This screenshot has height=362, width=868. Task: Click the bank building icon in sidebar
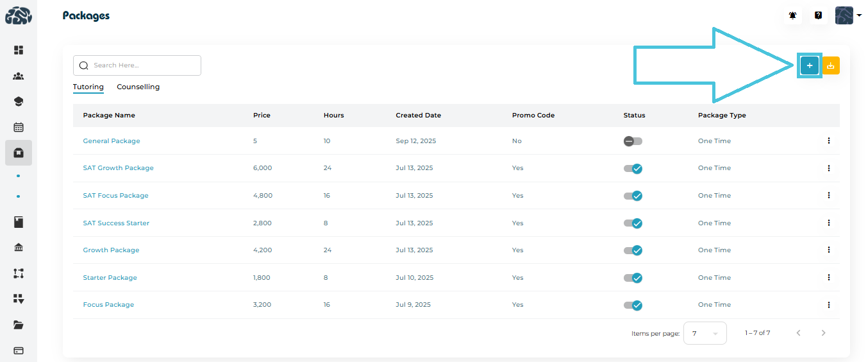[x=19, y=248]
